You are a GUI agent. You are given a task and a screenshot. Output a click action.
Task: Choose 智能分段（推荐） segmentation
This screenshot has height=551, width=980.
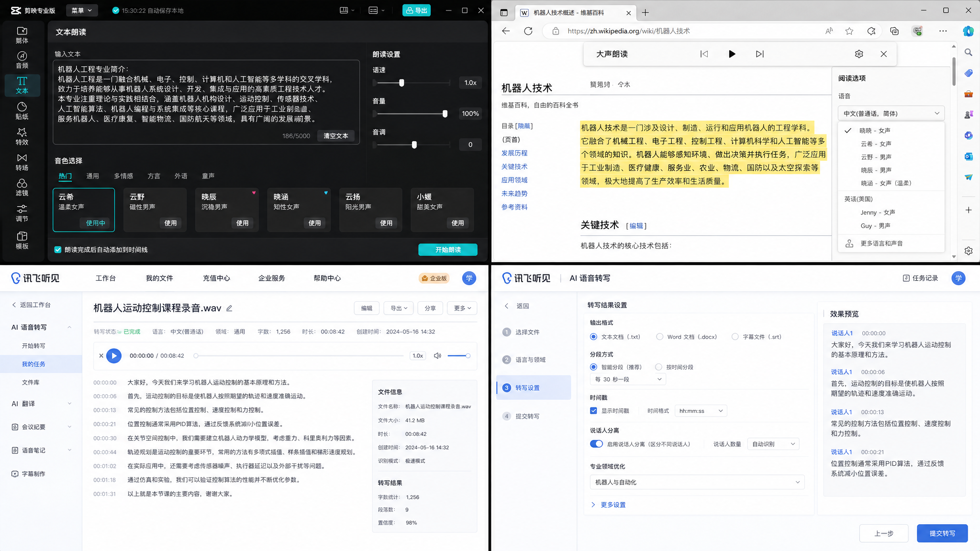point(593,367)
